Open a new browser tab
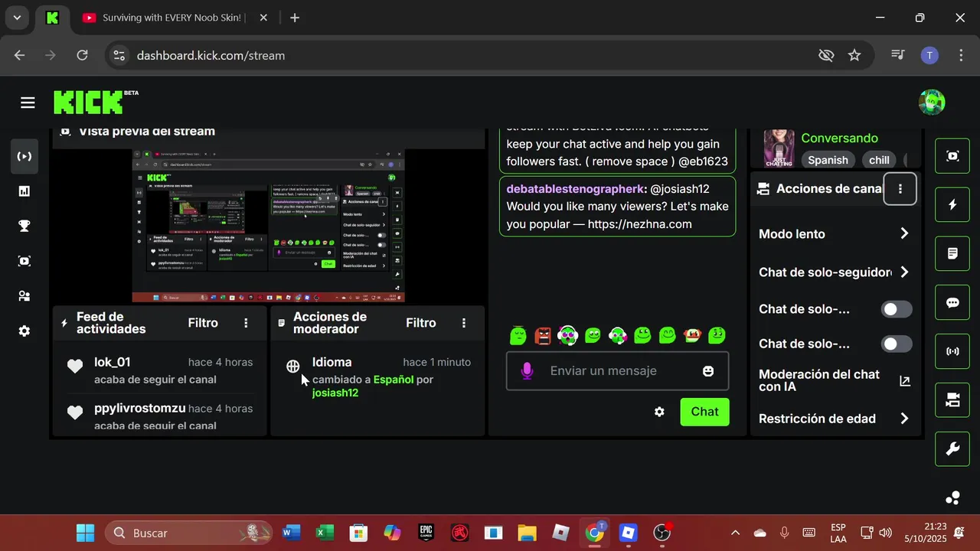This screenshot has height=551, width=980. tap(295, 18)
